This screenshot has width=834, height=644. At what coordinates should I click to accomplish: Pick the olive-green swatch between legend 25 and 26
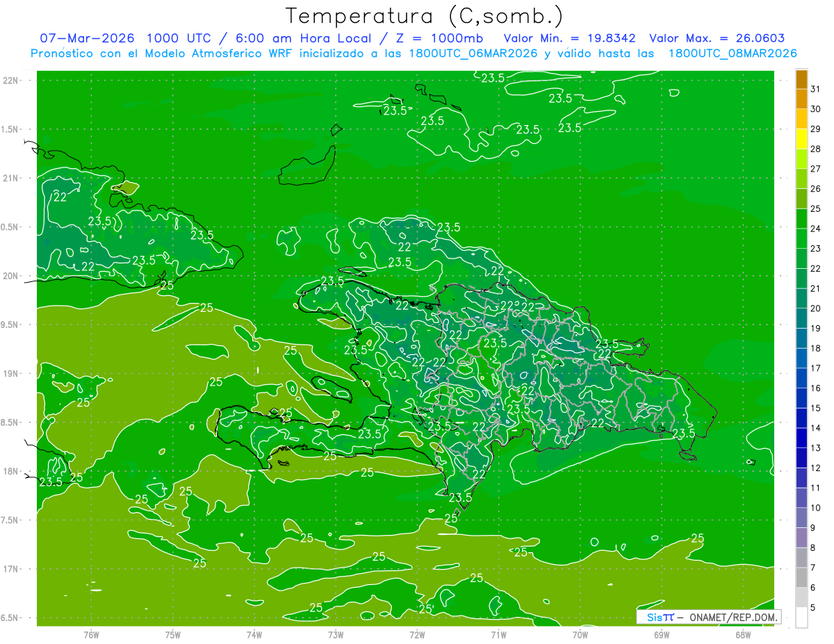pyautogui.click(x=801, y=199)
